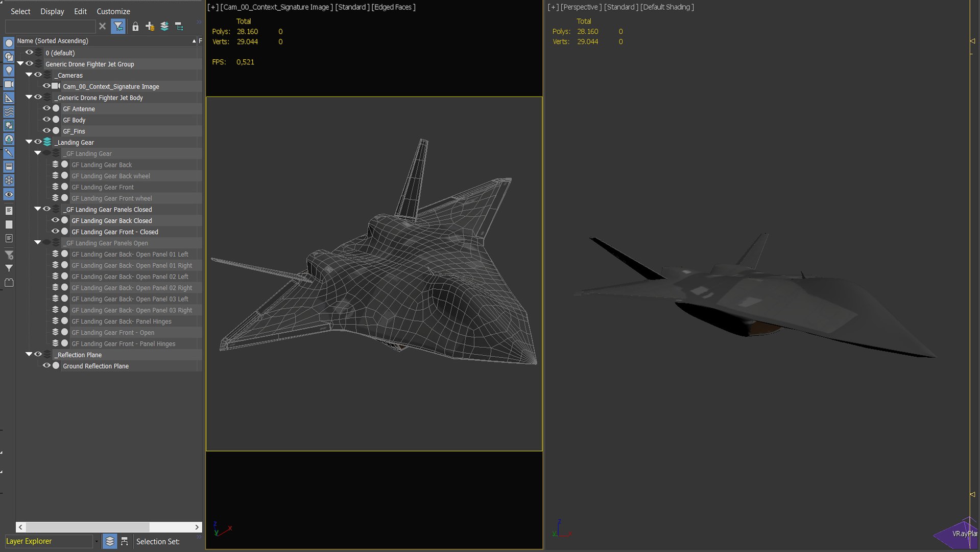Toggle Display Frozen Objects snowflake icon
This screenshot has height=552, width=980.
coord(9,180)
